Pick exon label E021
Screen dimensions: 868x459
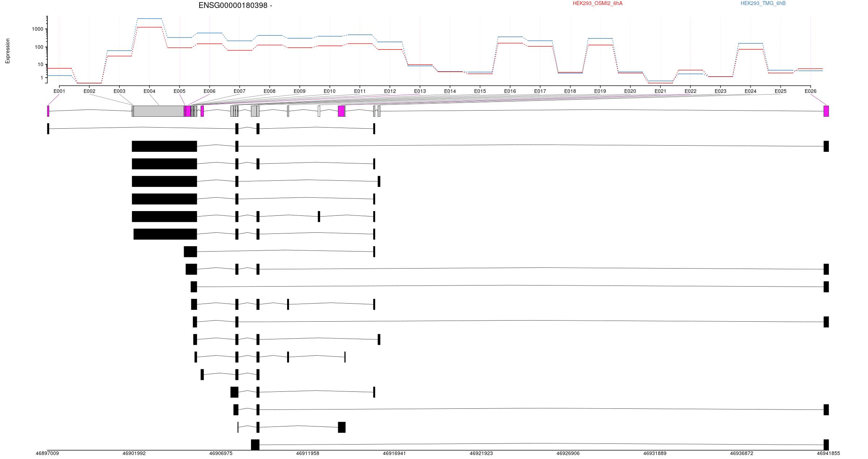click(x=660, y=91)
